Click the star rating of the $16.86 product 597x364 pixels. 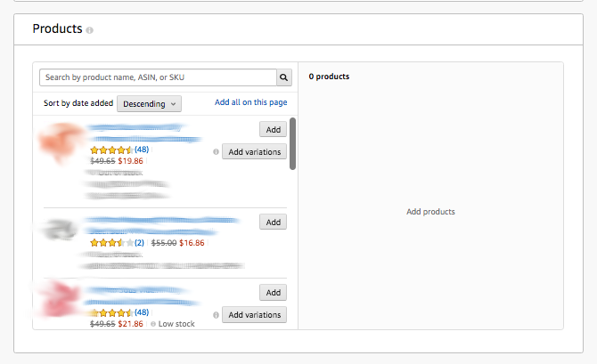(111, 242)
